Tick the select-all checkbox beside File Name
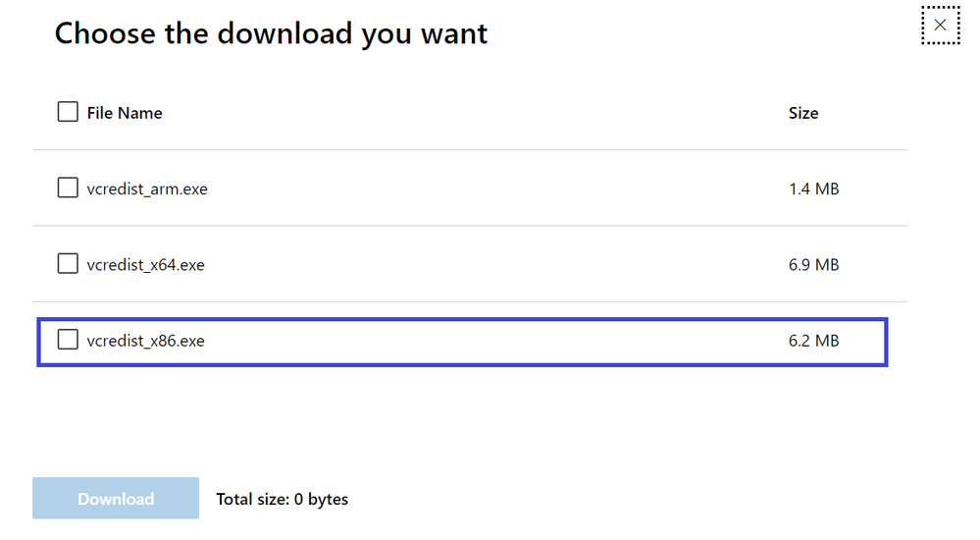The image size is (980, 540). tap(68, 112)
